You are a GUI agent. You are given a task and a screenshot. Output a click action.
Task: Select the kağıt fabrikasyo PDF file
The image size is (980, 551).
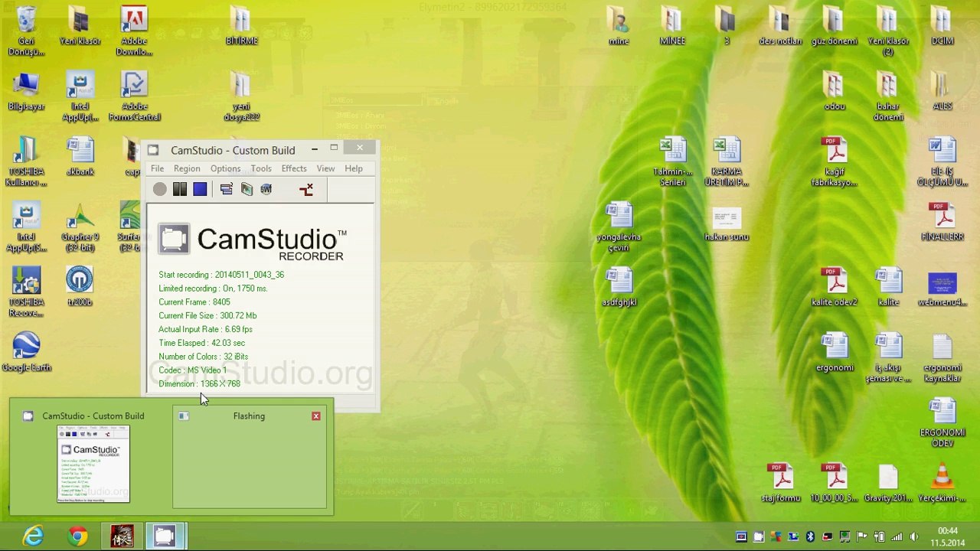(x=834, y=161)
